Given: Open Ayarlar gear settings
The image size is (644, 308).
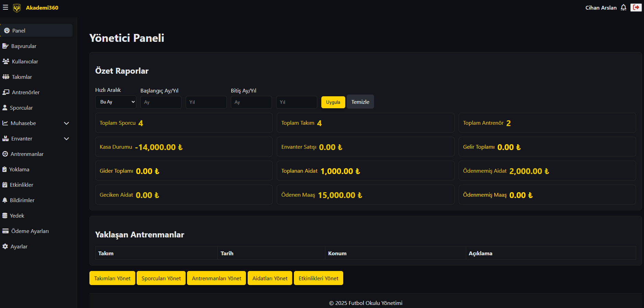Looking at the screenshot, I should [x=18, y=246].
